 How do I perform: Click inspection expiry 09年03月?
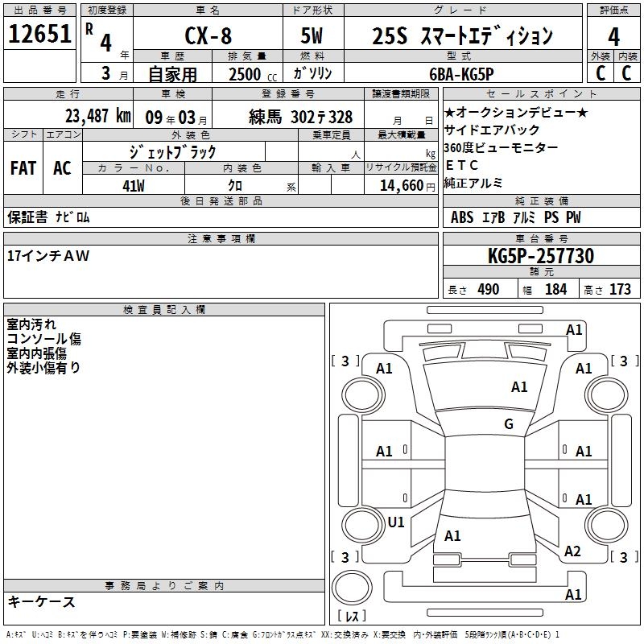[176, 118]
